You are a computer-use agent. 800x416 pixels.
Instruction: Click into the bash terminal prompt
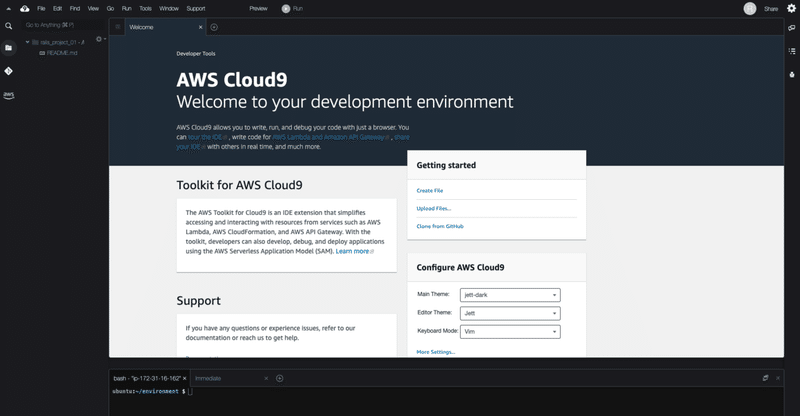pos(190,391)
